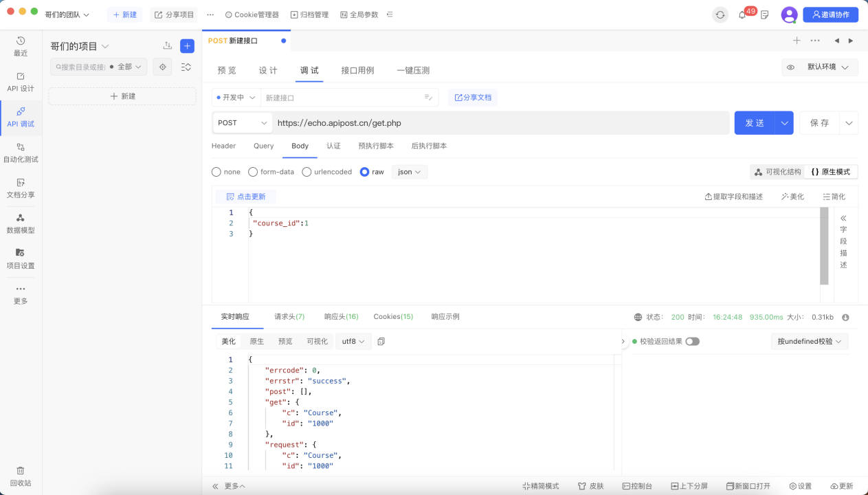Copy response using the copy icon near utf8
This screenshot has width=868, height=495.
click(381, 341)
